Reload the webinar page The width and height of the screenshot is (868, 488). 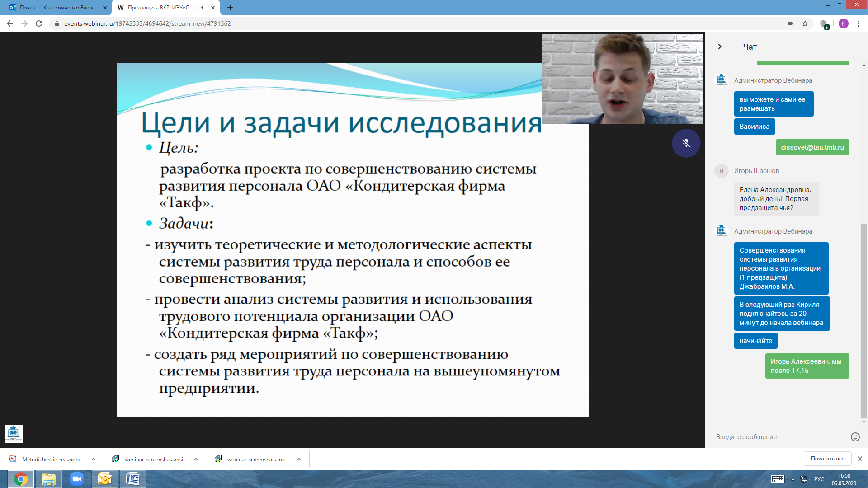[39, 23]
